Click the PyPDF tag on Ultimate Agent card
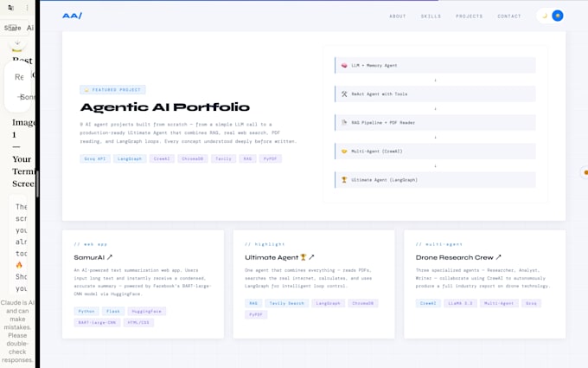This screenshot has width=588, height=368. 256,314
